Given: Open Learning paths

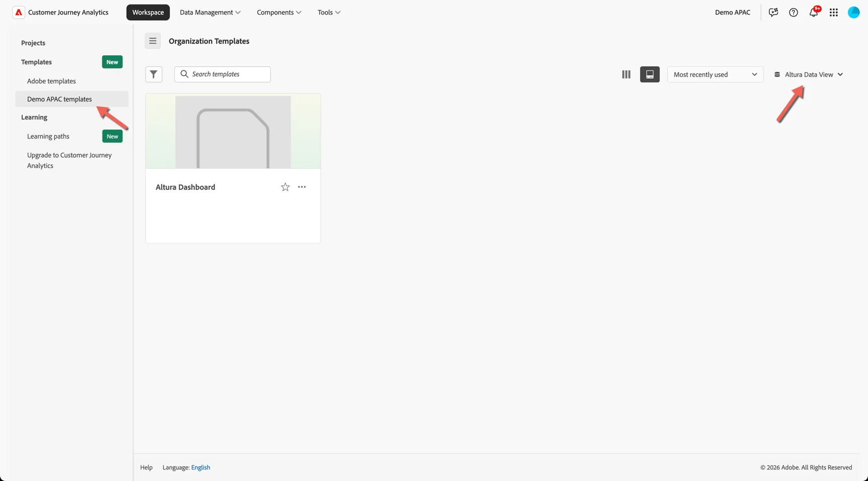Looking at the screenshot, I should [48, 137].
